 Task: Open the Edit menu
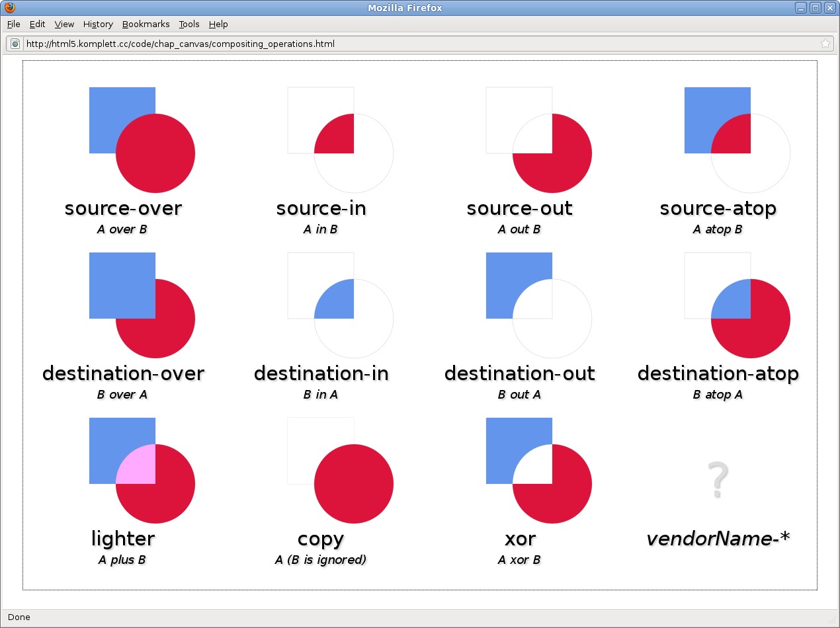pos(37,24)
